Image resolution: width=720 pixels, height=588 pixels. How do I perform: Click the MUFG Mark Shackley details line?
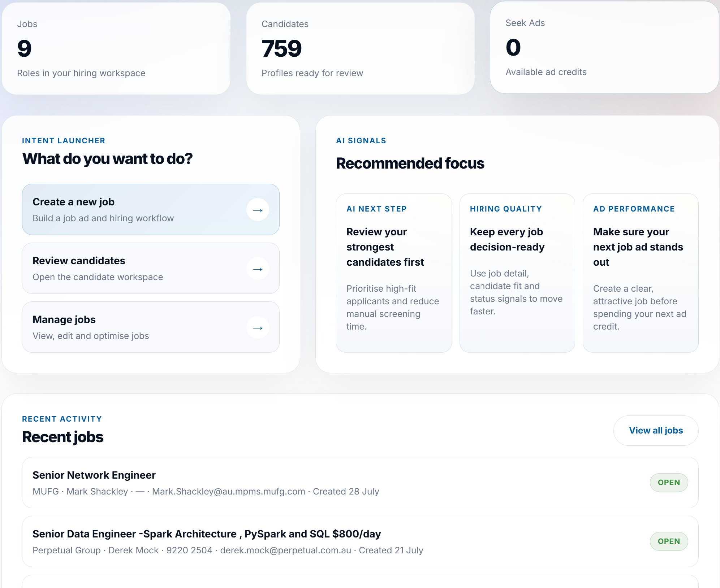coord(206,492)
